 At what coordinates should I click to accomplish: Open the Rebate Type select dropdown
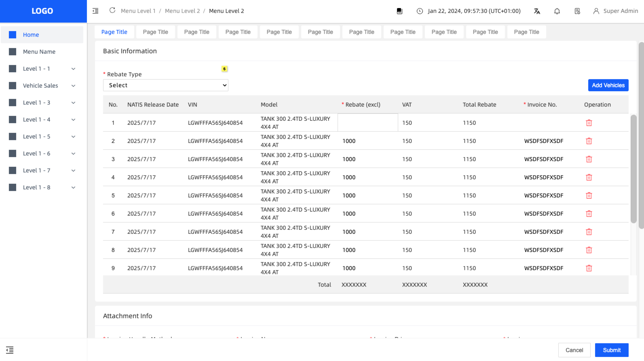click(x=166, y=85)
